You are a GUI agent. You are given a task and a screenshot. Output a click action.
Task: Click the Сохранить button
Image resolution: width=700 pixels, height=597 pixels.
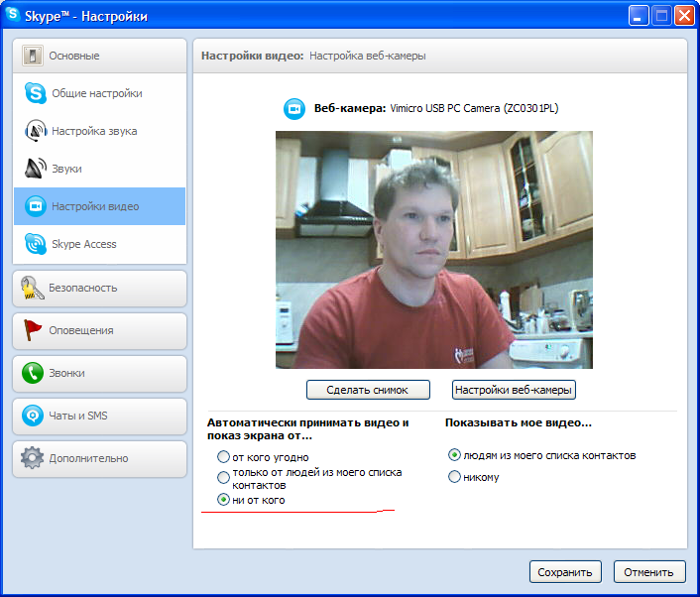pos(565,572)
